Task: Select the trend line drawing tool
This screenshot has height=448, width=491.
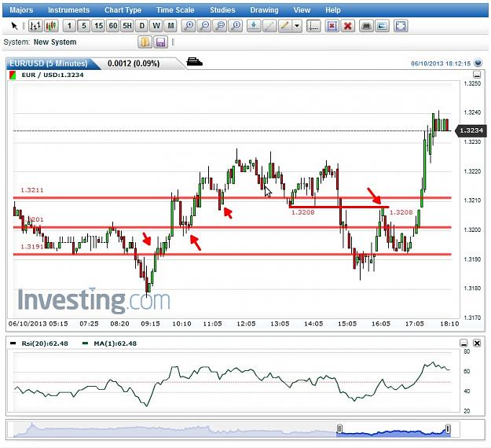Action: pos(269,26)
